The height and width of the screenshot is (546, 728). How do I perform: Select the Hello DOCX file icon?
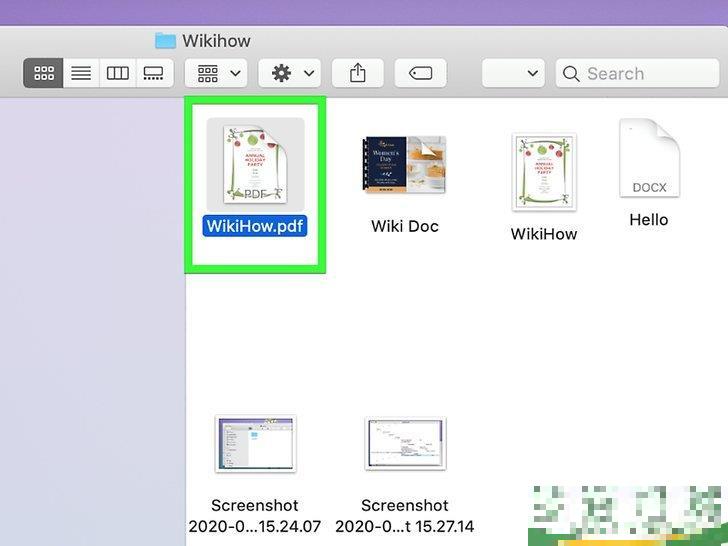click(649, 159)
